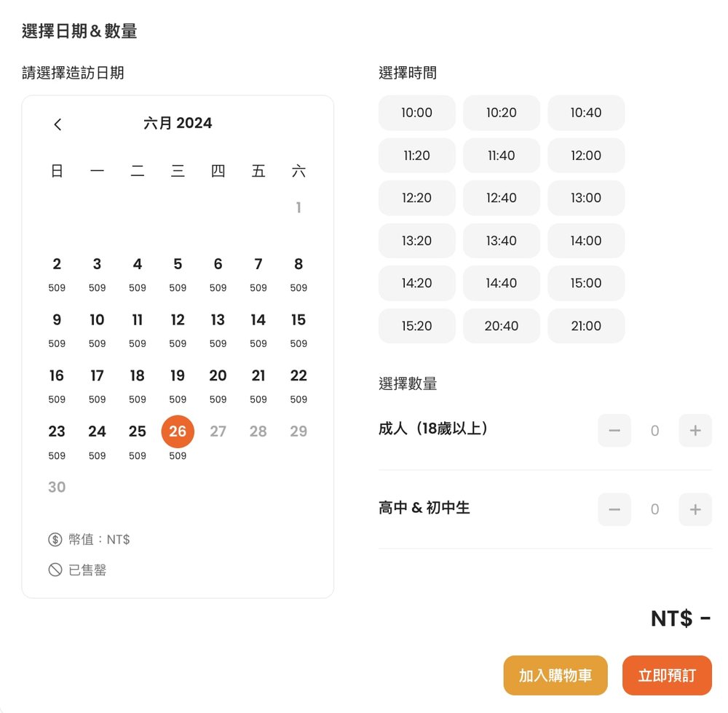Select June 26 highlighted date
The image size is (728, 713).
tap(178, 431)
